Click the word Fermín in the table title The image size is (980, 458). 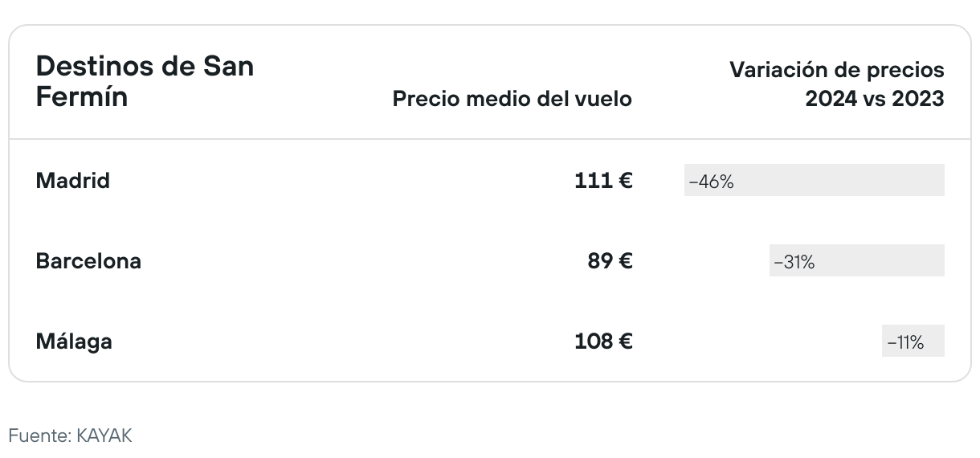tap(82, 98)
